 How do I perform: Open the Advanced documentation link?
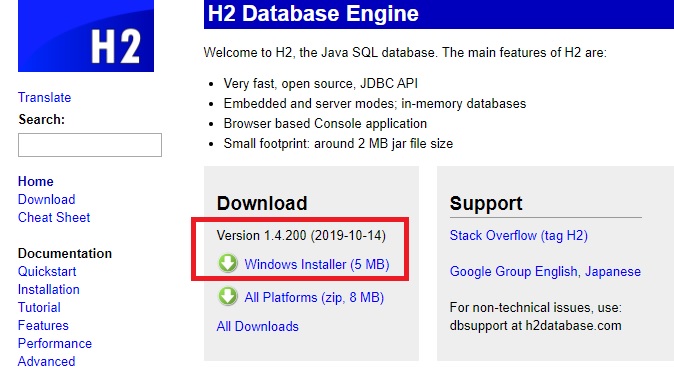(46, 361)
